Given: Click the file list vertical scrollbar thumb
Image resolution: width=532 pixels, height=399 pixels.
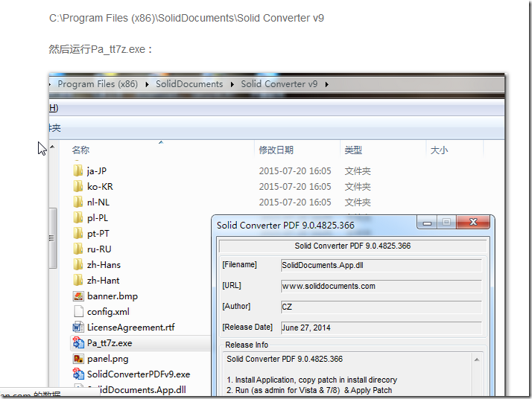Looking at the screenshot, I should (x=52, y=237).
